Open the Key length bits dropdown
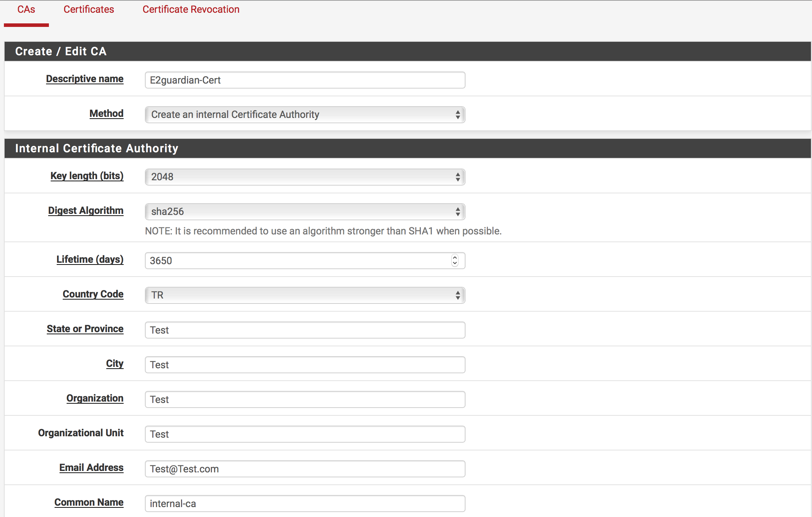This screenshot has width=812, height=517. point(305,177)
